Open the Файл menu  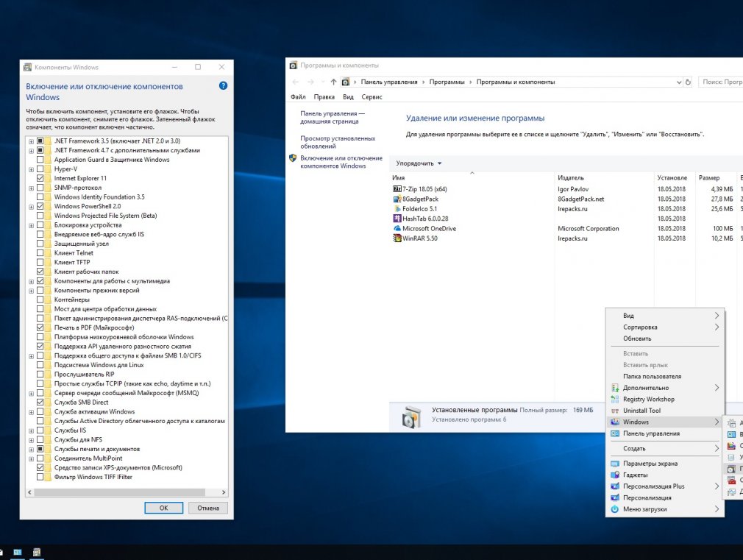[x=298, y=96]
